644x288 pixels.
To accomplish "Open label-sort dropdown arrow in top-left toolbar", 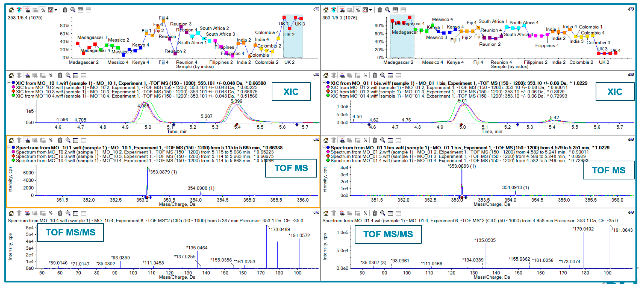I will pyautogui.click(x=56, y=10).
